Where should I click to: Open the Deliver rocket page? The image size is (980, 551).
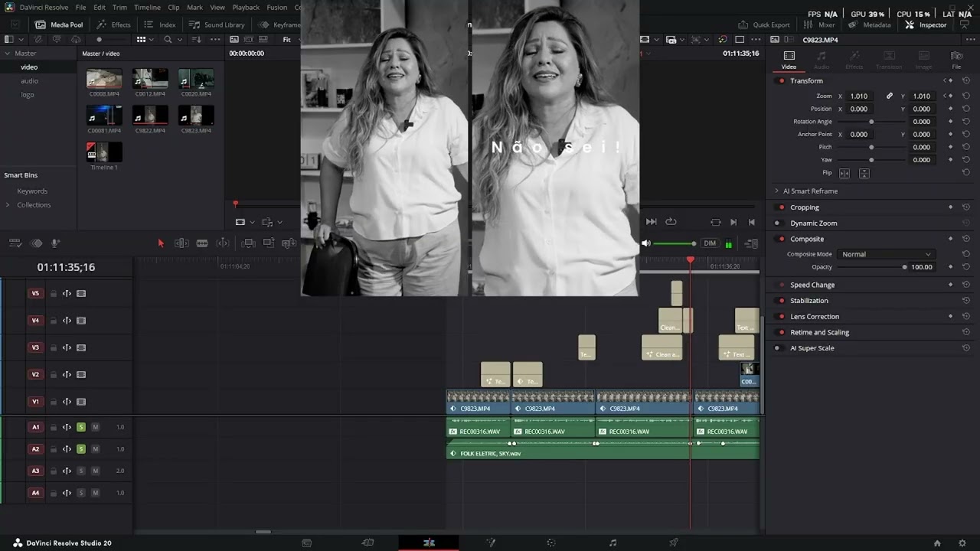674,543
